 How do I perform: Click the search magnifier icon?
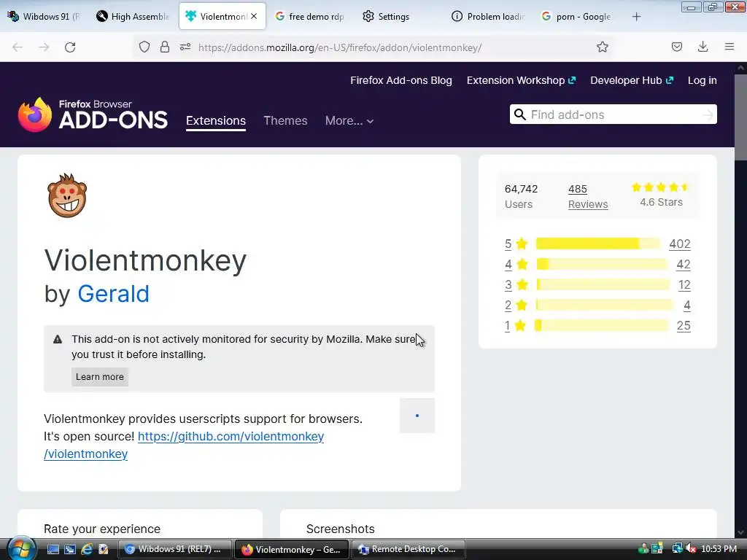pyautogui.click(x=519, y=114)
